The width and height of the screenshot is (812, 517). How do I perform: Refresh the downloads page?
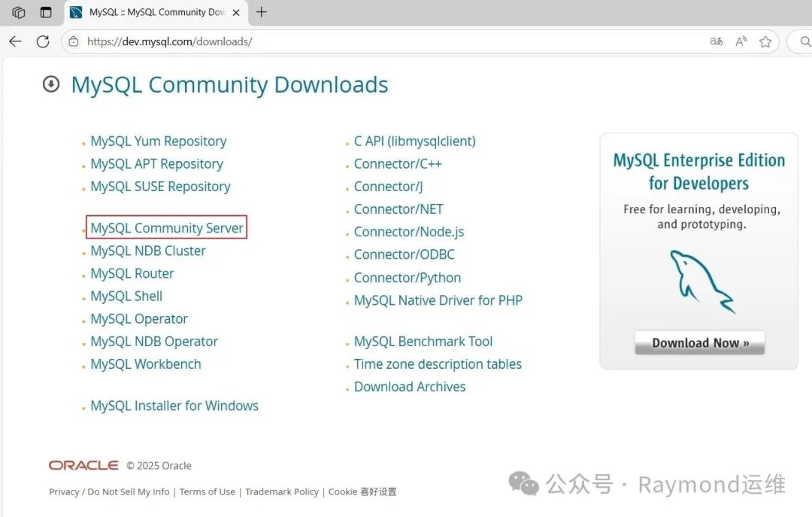43,41
